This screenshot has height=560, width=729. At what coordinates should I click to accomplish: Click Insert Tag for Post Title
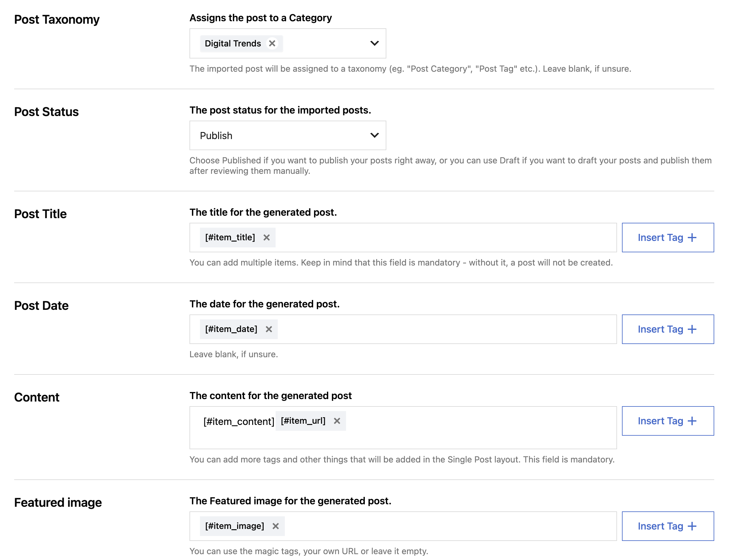(667, 237)
